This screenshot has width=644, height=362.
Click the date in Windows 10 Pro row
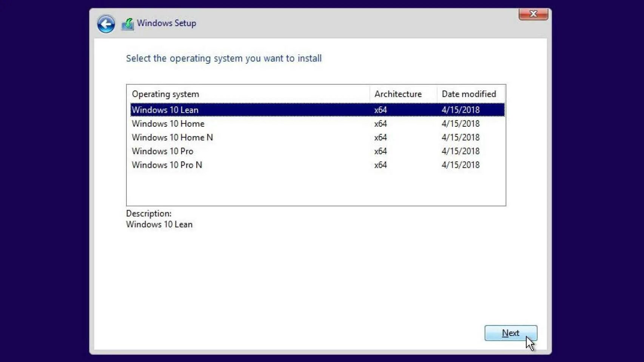pos(461,151)
